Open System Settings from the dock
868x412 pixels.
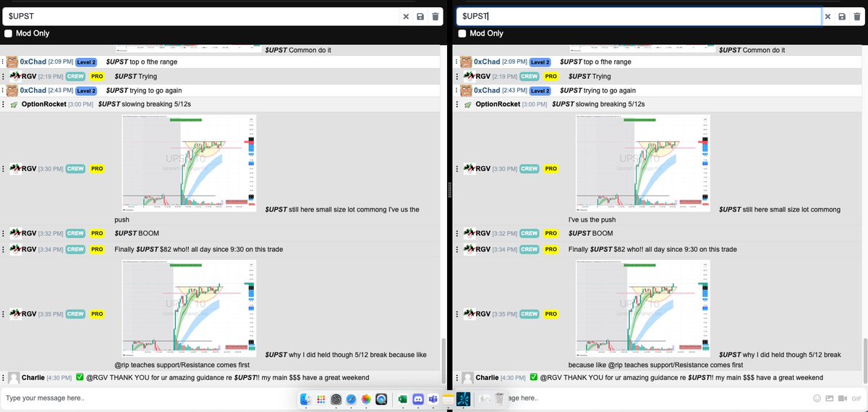pyautogui.click(x=336, y=399)
